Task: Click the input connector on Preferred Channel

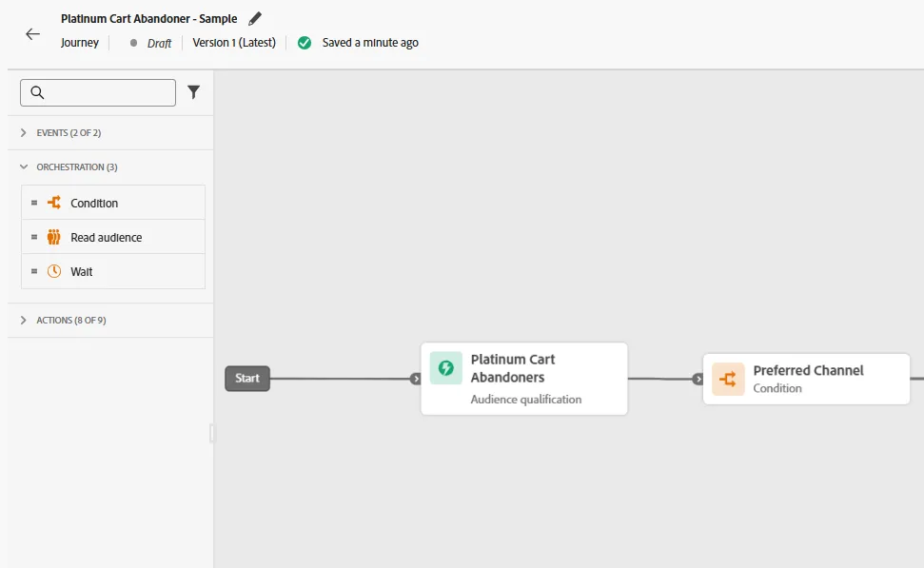Action: point(698,379)
